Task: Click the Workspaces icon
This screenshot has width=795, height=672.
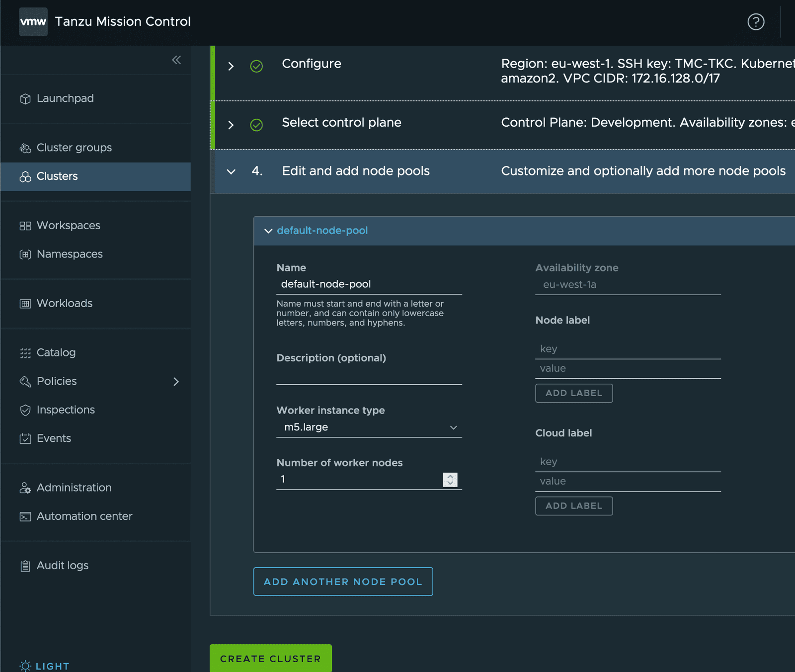Action: point(25,225)
